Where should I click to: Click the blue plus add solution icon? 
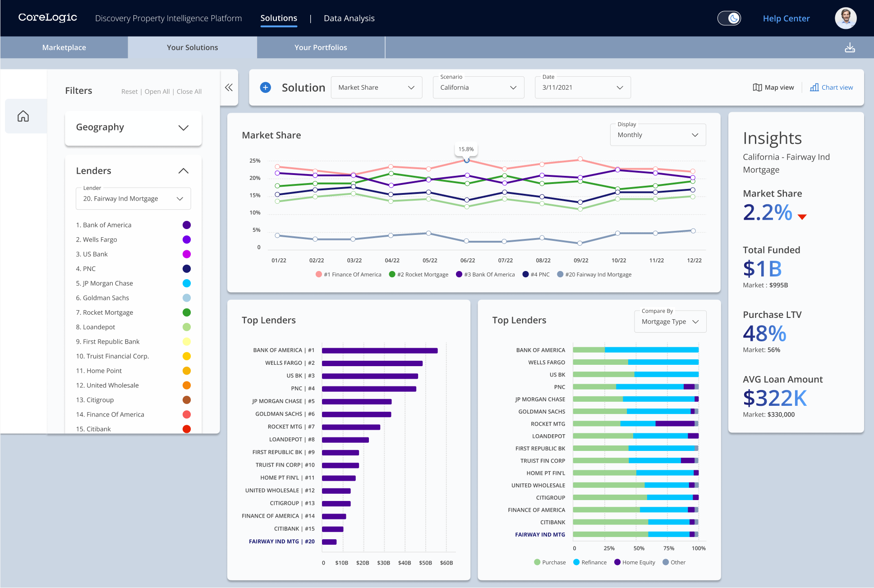pyautogui.click(x=266, y=87)
